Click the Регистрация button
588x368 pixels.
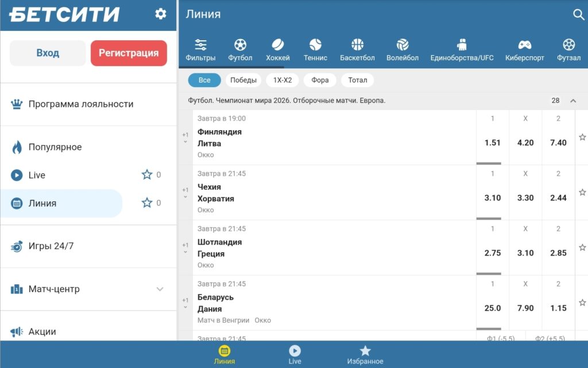click(x=129, y=53)
